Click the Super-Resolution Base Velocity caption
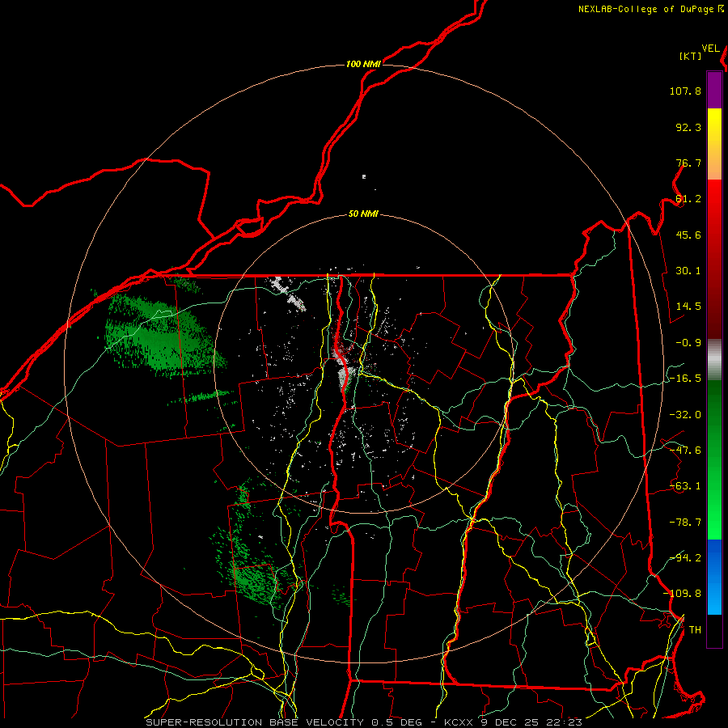728x728 pixels. pos(364,722)
